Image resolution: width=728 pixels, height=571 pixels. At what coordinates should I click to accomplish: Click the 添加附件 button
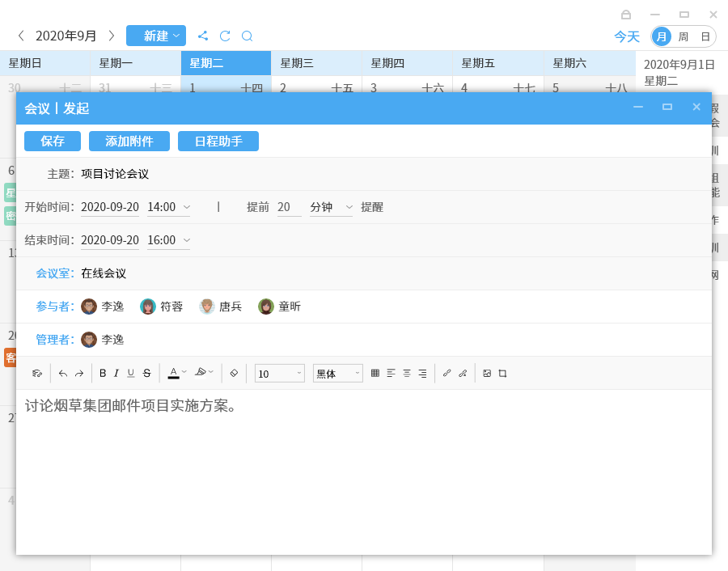pos(129,141)
